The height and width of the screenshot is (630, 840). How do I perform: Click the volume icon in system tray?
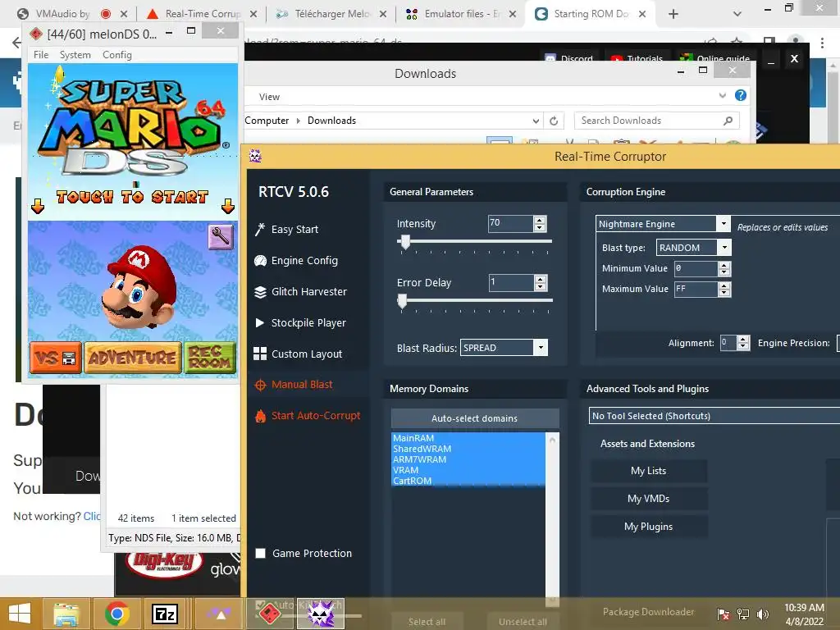click(762, 614)
